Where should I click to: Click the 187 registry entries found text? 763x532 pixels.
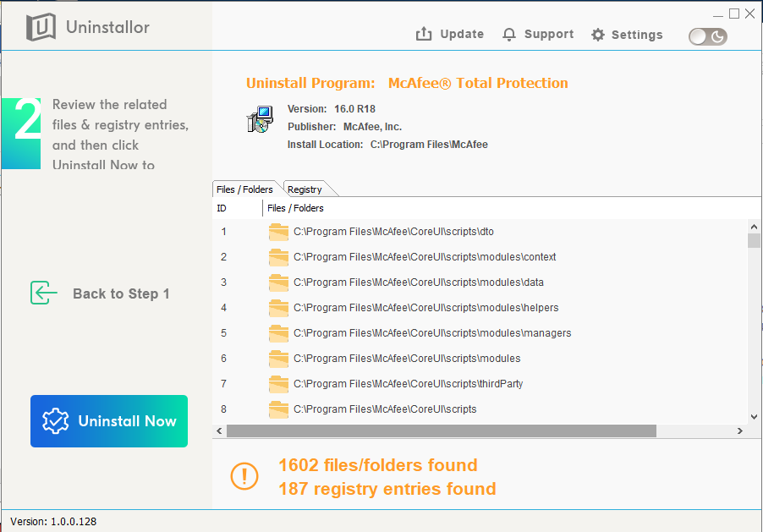point(387,489)
